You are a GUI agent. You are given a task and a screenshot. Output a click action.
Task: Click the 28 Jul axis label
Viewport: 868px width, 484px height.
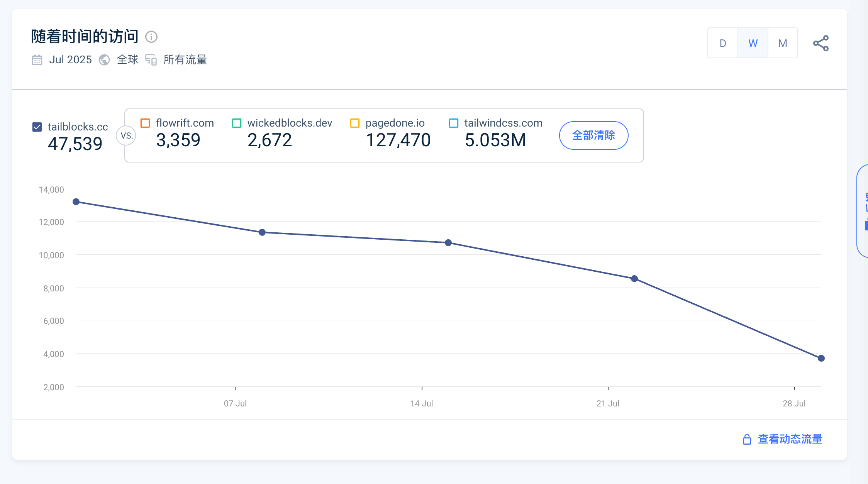794,404
